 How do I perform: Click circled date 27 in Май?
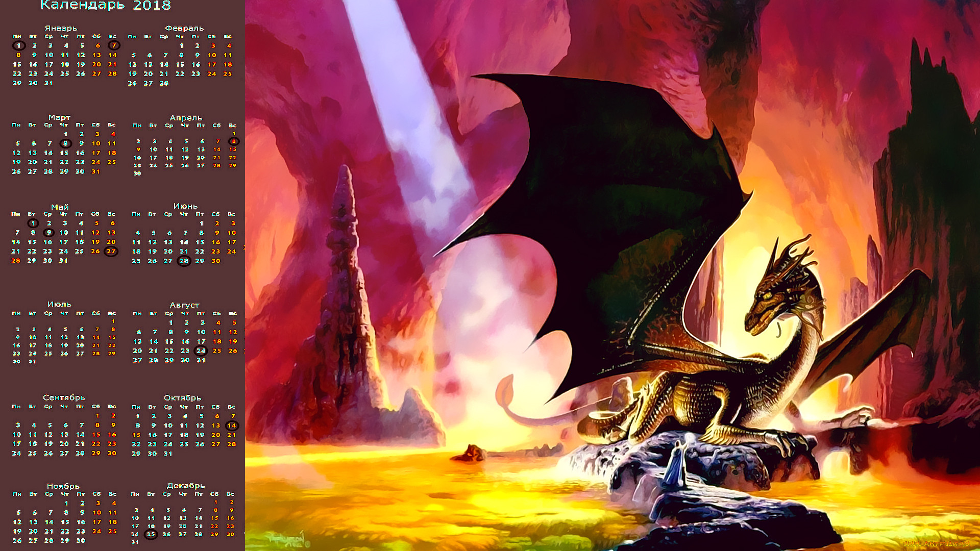click(111, 251)
